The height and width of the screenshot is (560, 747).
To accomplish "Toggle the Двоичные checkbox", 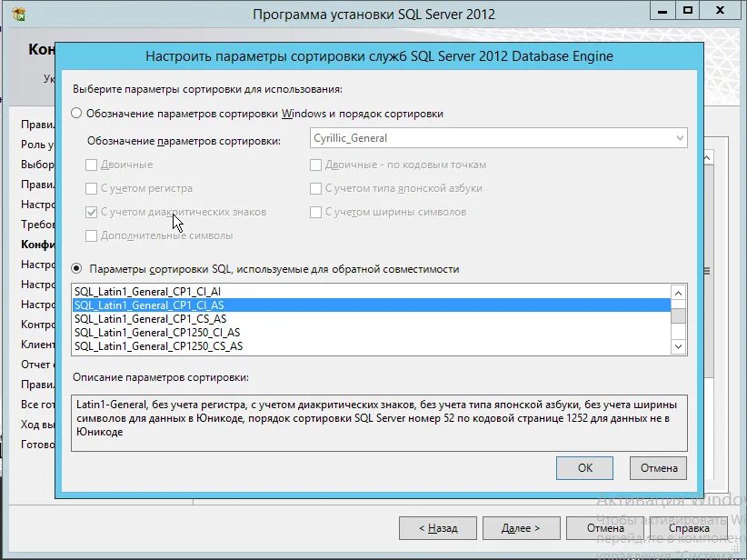I will 91,165.
